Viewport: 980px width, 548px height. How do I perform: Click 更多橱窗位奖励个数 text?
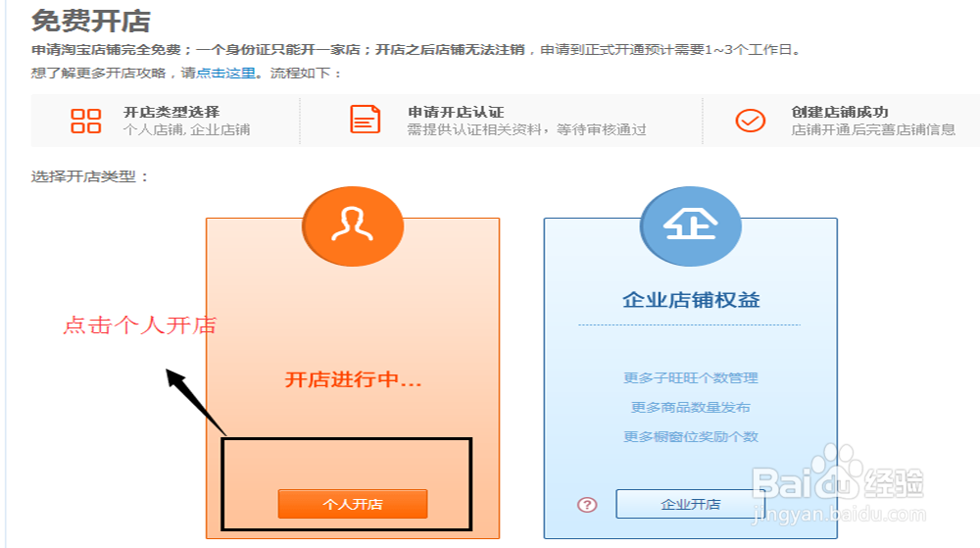click(691, 437)
